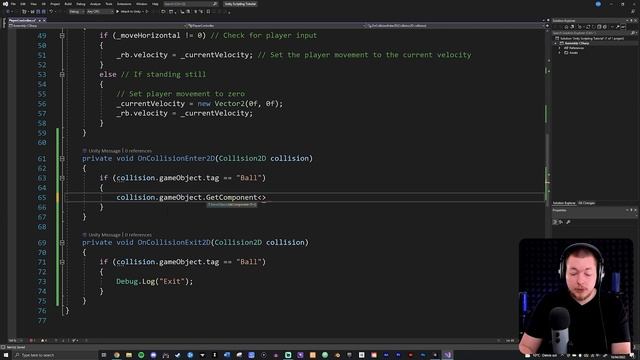Open the View menu
640x360 pixels.
[33, 4]
